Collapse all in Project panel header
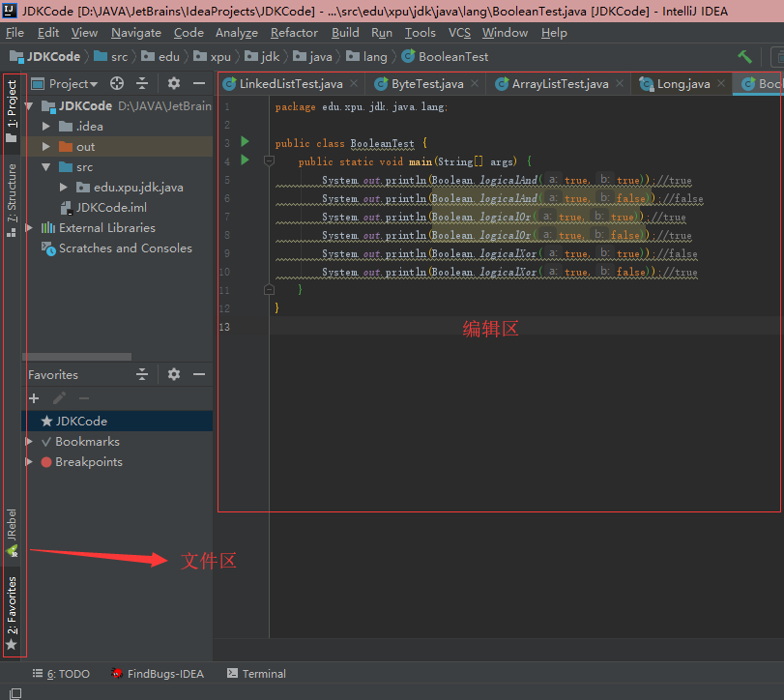This screenshot has width=784, height=700. click(x=142, y=83)
